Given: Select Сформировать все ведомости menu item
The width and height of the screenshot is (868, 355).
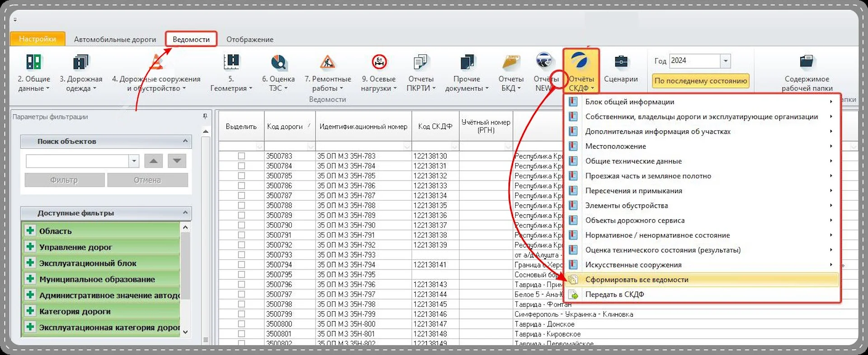Looking at the screenshot, I should (x=637, y=279).
